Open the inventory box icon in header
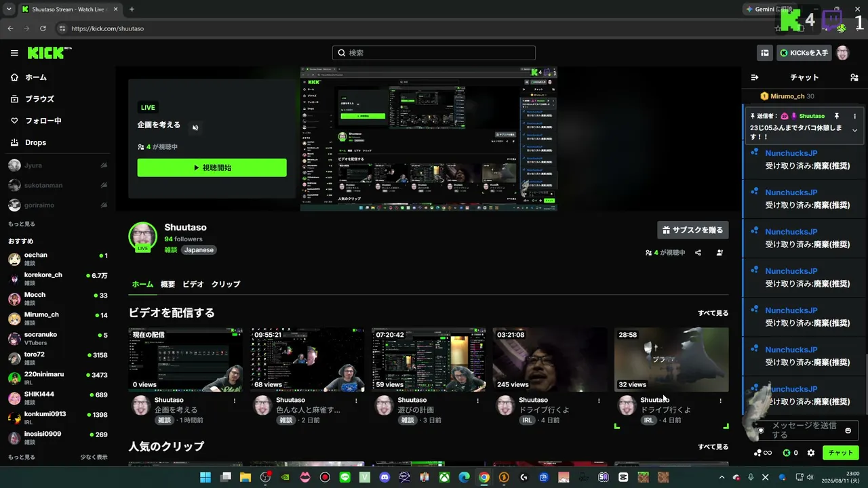Image resolution: width=868 pixels, height=488 pixels. 765,53
